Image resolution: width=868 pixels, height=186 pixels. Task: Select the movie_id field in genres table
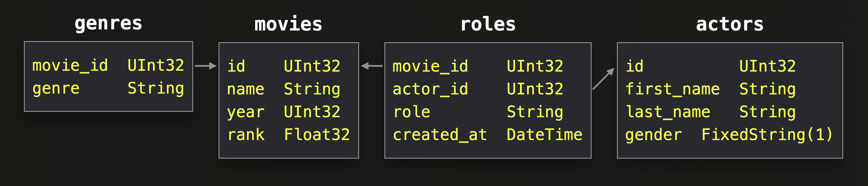tap(70, 65)
